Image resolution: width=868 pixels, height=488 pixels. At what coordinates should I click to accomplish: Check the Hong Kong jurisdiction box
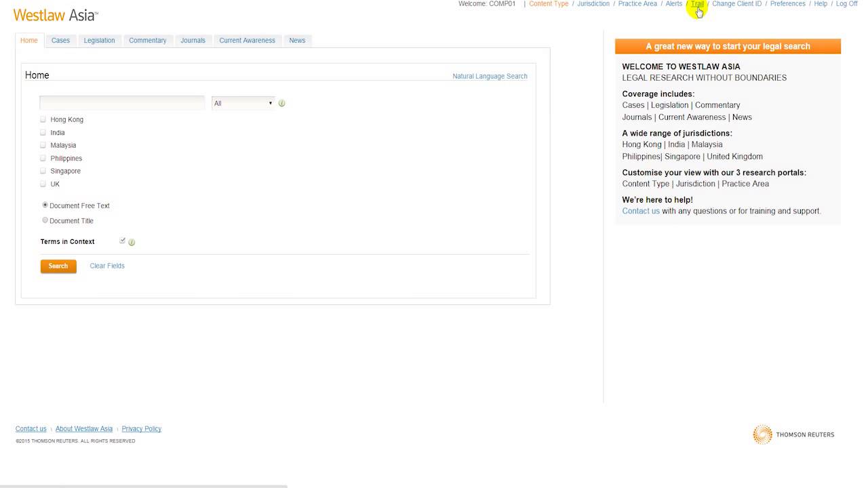[43, 119]
